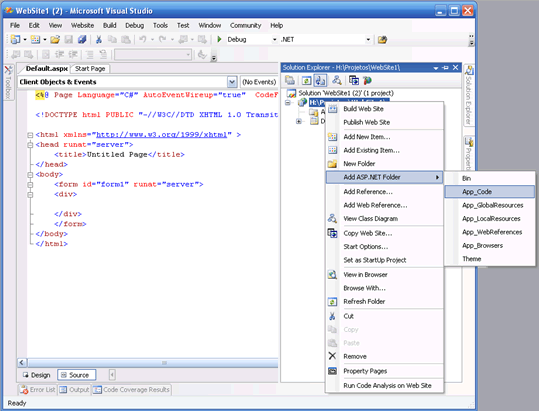Switch to Source view
The width and height of the screenshot is (539, 411).
[76, 375]
